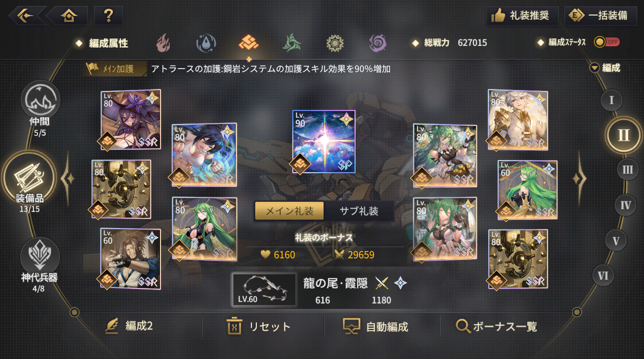Select the light sun attribute icon
This screenshot has height=359, width=644.
(335, 43)
